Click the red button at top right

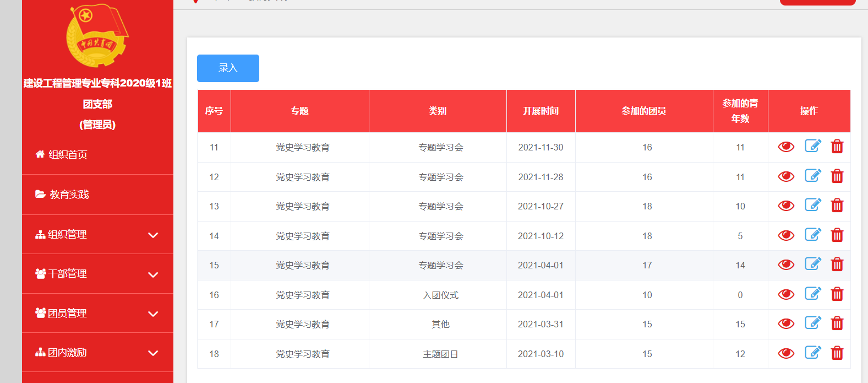(x=817, y=2)
